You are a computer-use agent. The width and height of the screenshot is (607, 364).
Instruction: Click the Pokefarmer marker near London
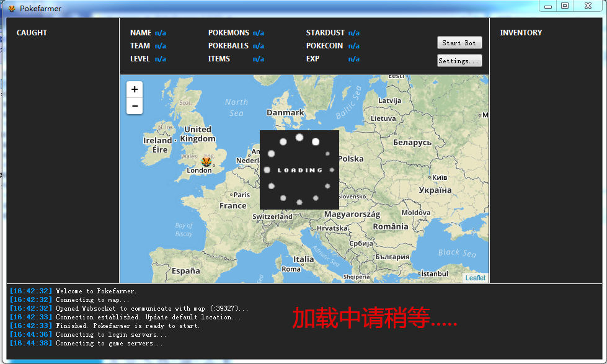pos(206,161)
